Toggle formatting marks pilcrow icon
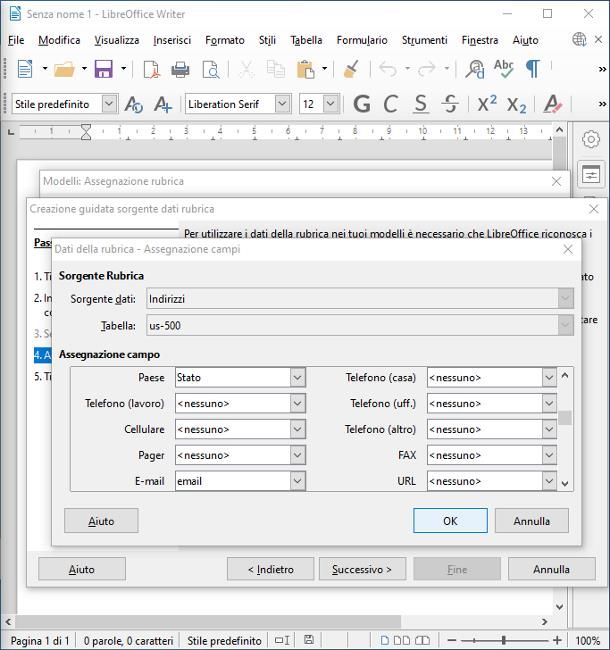Image resolution: width=610 pixels, height=650 pixels. pyautogui.click(x=533, y=69)
